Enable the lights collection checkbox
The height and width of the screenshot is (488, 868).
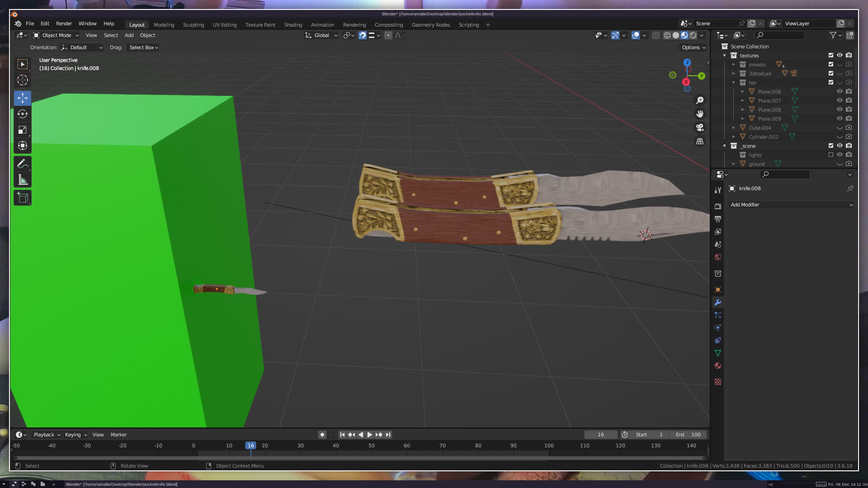830,155
